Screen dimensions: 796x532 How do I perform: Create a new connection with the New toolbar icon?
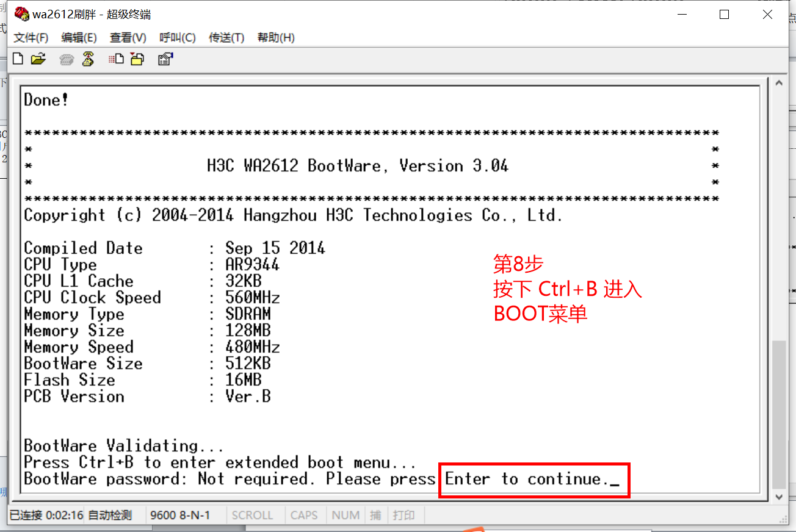click(x=18, y=59)
